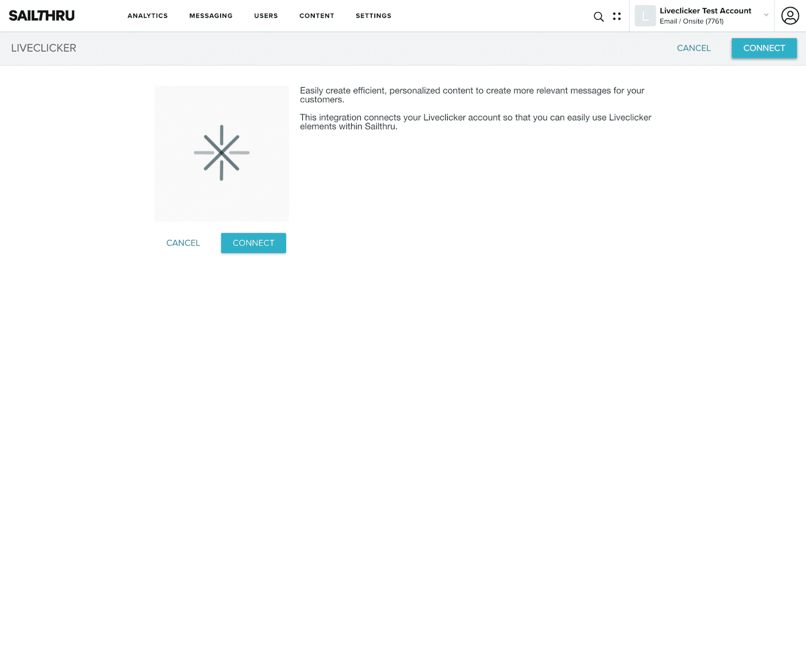Click the Cancel link in the header bar

point(694,48)
